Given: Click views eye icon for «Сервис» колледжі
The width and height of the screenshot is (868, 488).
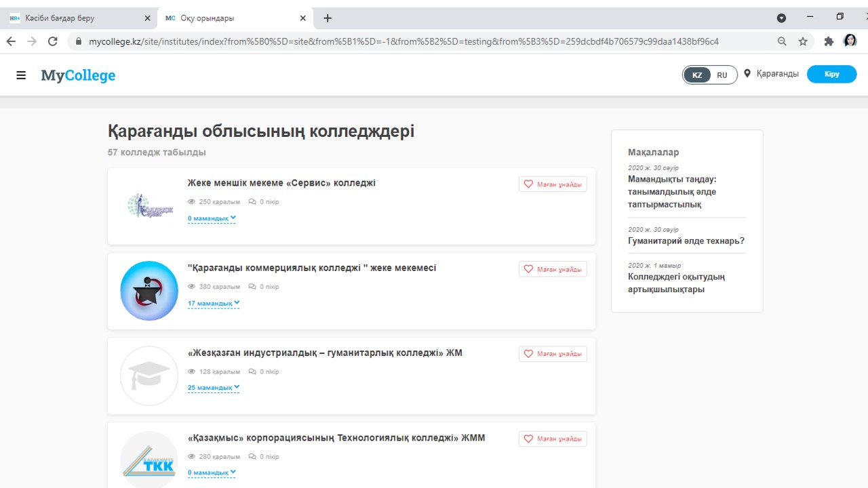Looking at the screenshot, I should pyautogui.click(x=191, y=202).
